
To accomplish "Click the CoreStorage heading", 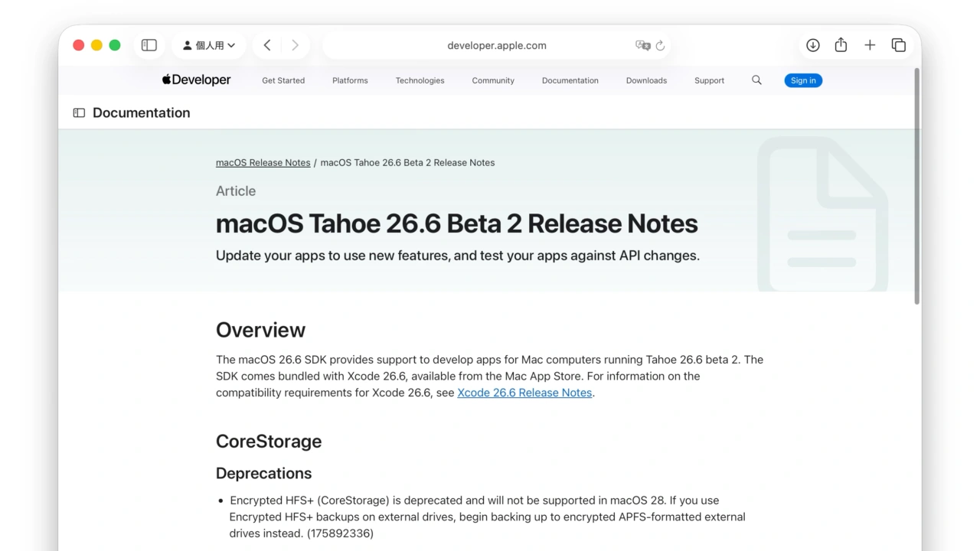I will (x=269, y=442).
